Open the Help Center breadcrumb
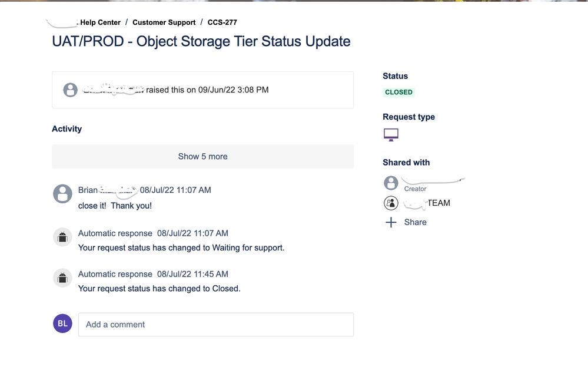 (x=100, y=22)
